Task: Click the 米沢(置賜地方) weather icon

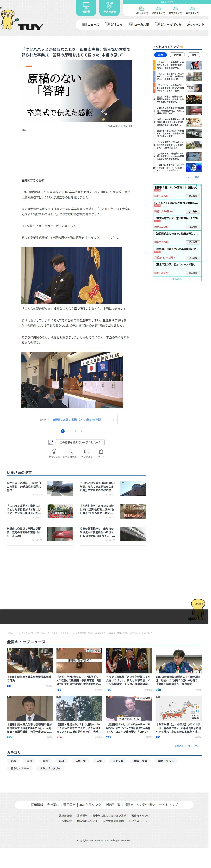Action: 158,8
